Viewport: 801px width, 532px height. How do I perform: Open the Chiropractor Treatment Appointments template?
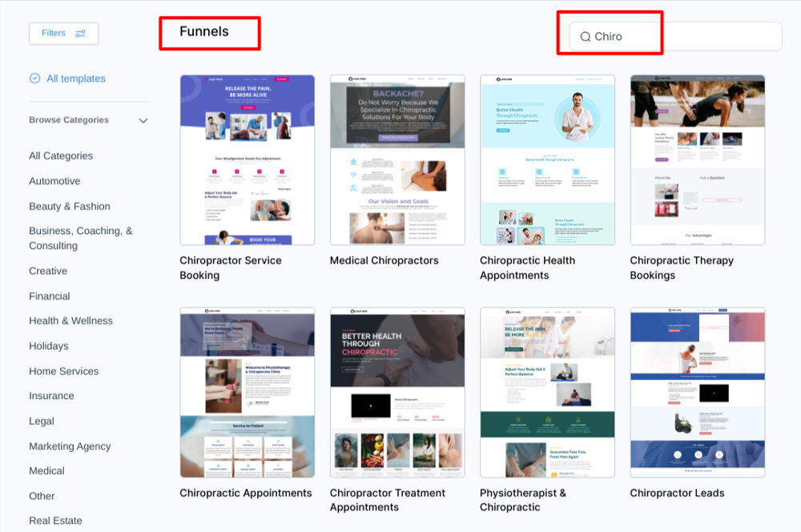[397, 393]
